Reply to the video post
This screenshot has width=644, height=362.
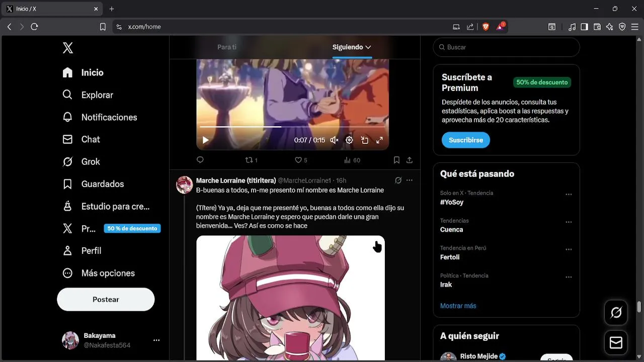[x=200, y=160]
